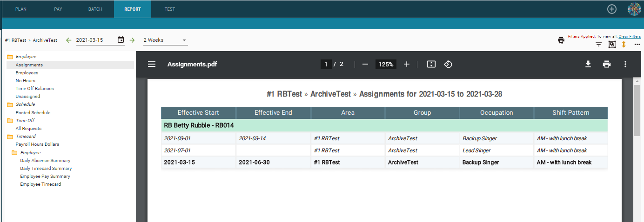
Task: Switch to the PLAN tab
Action: 21,9
